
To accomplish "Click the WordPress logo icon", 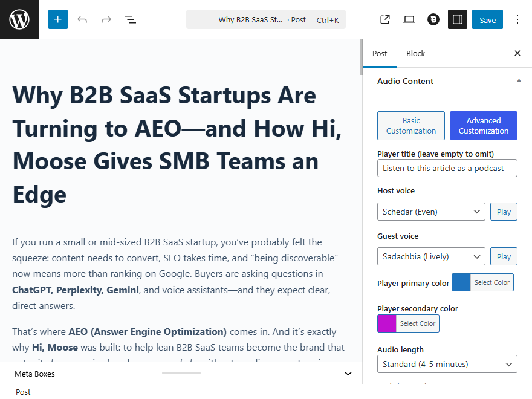I will (x=19, y=19).
